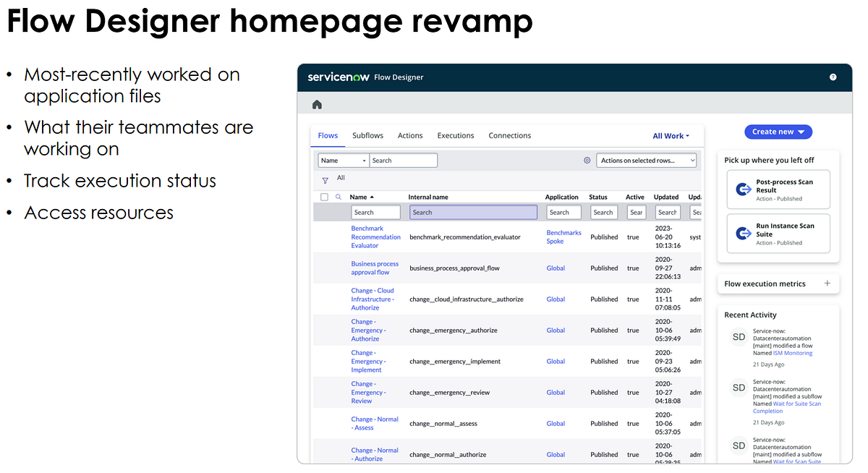Open the Name filter field dropdown
This screenshot has width=868, height=473.
343,160
